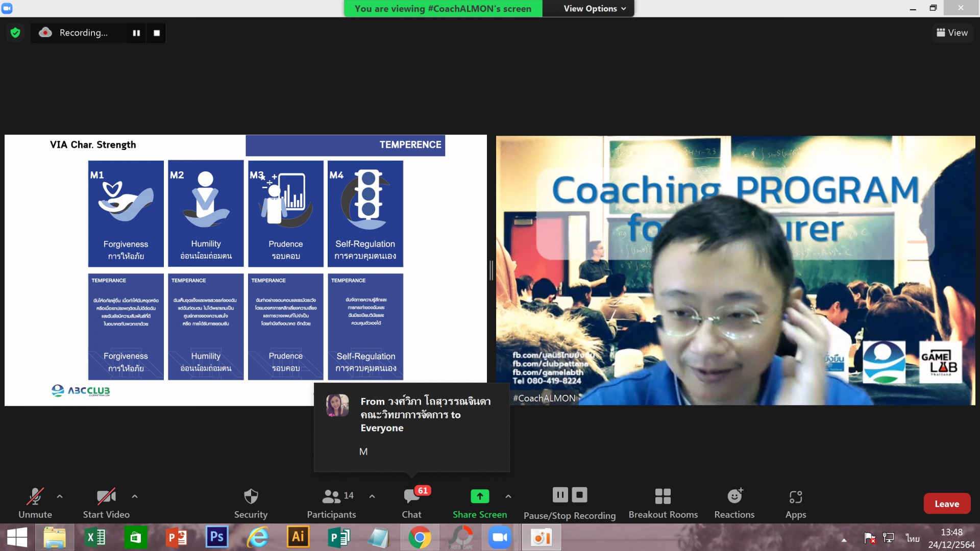Screen dimensions: 980x551
Task: Open Photoshop from the Windows taskbar
Action: (x=217, y=537)
